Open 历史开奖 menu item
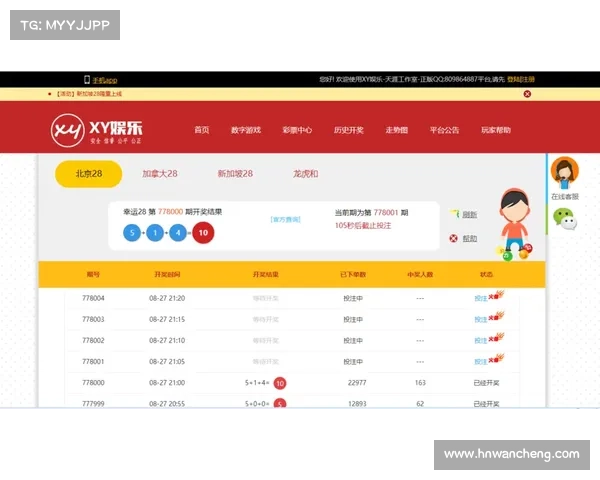600x480 pixels. pos(349,130)
